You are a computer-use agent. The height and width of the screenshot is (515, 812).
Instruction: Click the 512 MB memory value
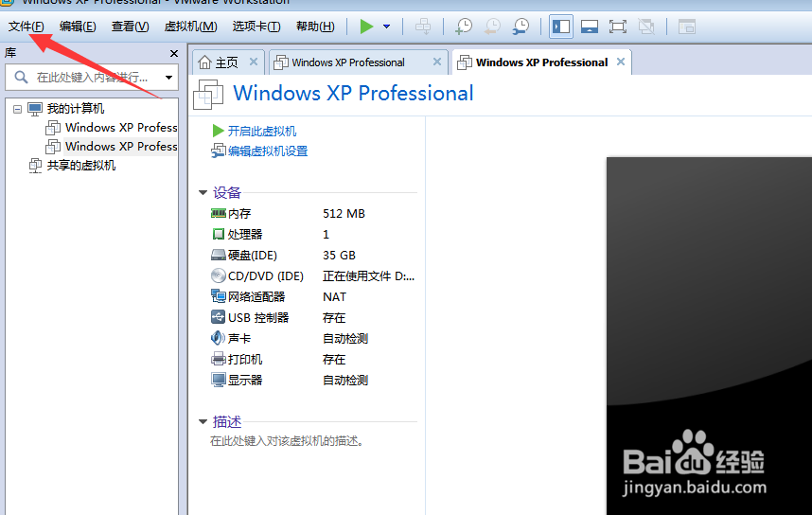tap(344, 213)
